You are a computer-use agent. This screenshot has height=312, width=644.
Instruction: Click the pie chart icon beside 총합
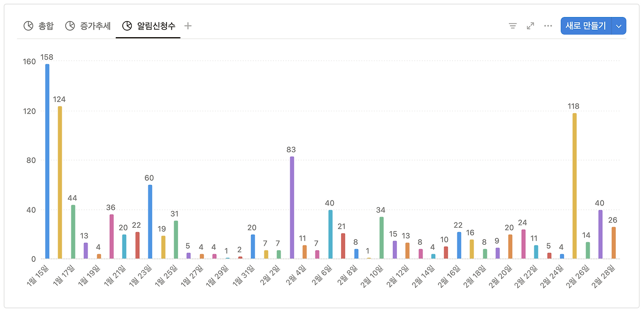click(28, 26)
